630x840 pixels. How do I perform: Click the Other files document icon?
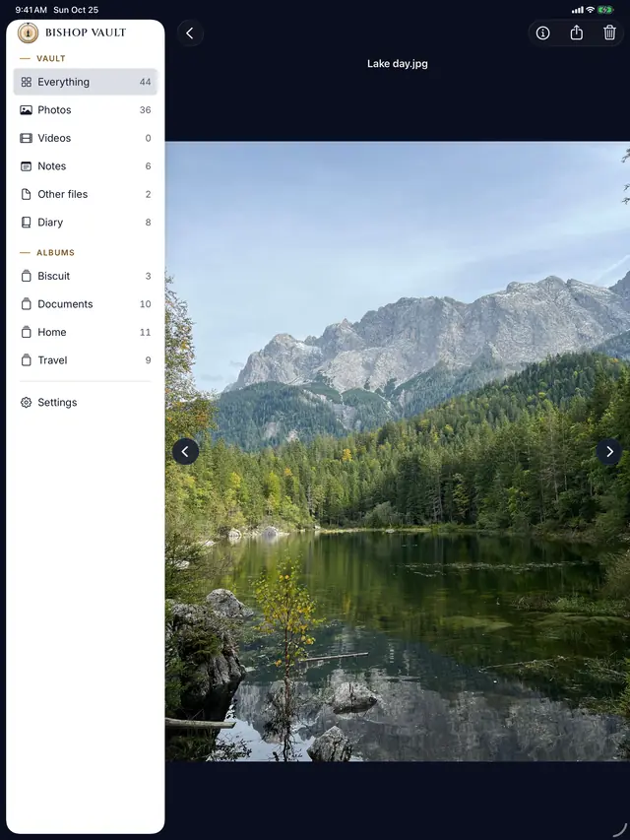pyautogui.click(x=26, y=194)
